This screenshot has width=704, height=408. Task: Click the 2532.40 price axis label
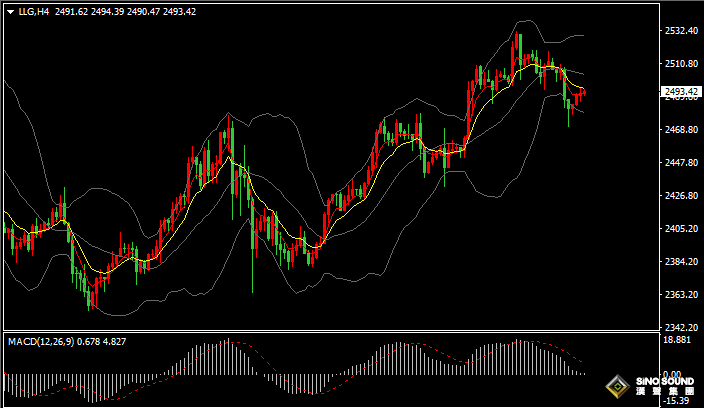[680, 31]
